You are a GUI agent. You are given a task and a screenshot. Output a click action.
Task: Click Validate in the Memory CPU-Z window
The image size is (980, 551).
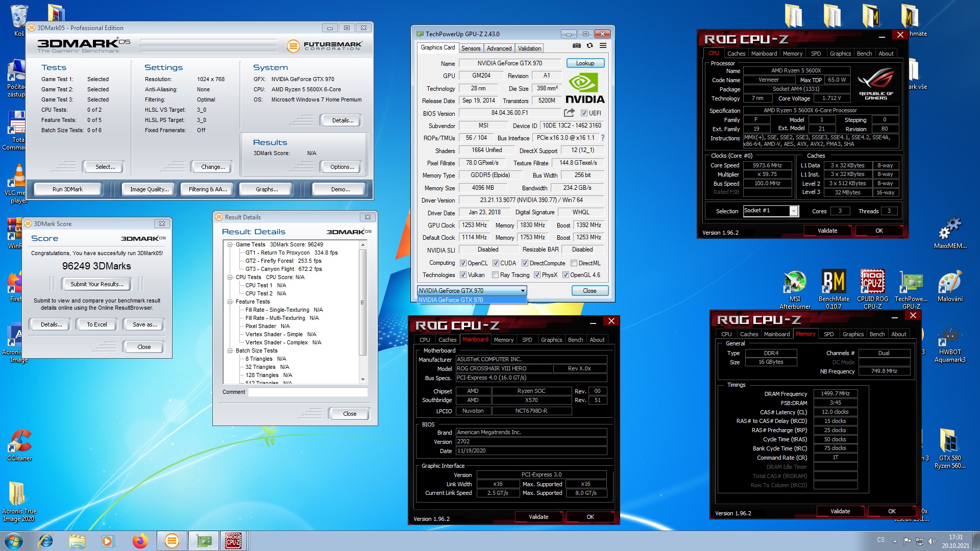click(840, 511)
